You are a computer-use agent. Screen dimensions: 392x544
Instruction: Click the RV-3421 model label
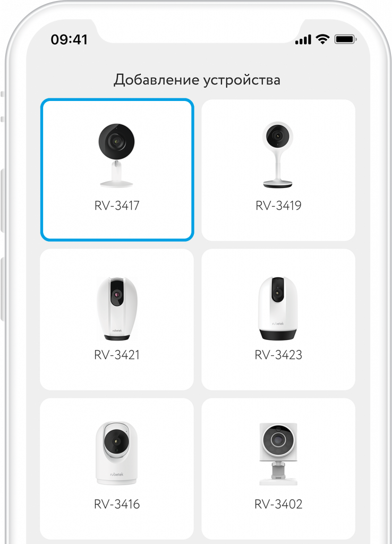pyautogui.click(x=117, y=355)
